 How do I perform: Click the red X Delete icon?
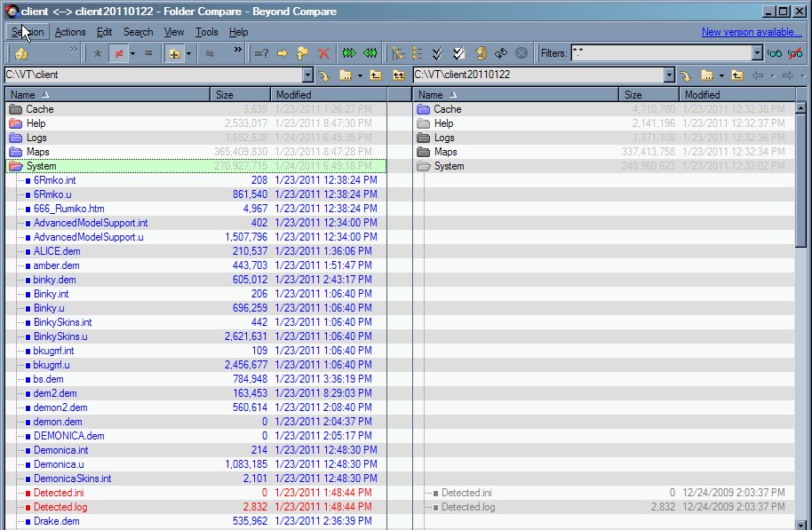click(323, 53)
